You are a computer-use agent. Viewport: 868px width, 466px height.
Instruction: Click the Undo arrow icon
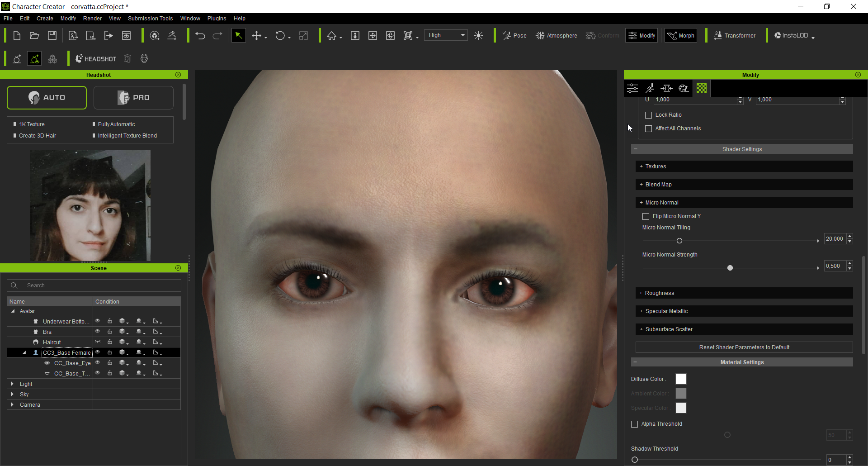point(200,36)
